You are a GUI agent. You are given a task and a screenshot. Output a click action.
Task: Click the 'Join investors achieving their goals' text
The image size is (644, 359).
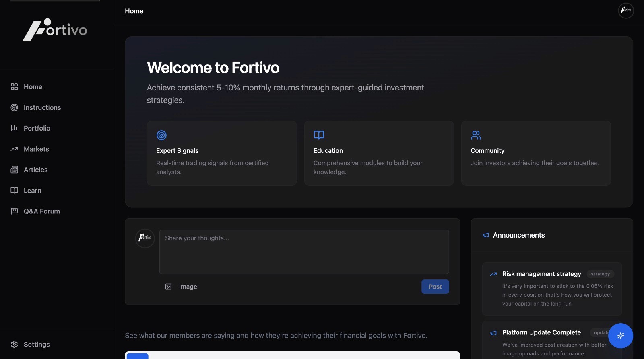click(x=535, y=163)
